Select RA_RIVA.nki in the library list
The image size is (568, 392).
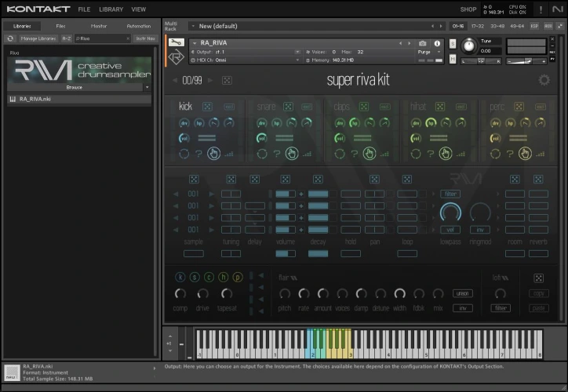(35, 100)
